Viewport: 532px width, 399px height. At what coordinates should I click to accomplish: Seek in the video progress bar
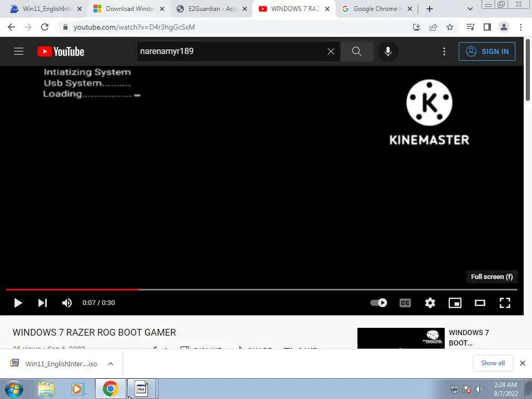point(262,289)
